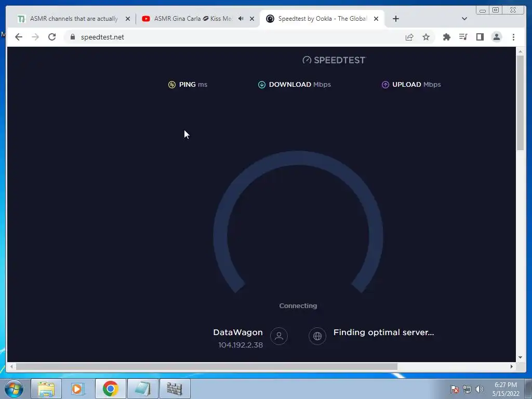The width and height of the screenshot is (532, 399).
Task: Click the IP address 104.192.2.38
Action: pyautogui.click(x=240, y=345)
